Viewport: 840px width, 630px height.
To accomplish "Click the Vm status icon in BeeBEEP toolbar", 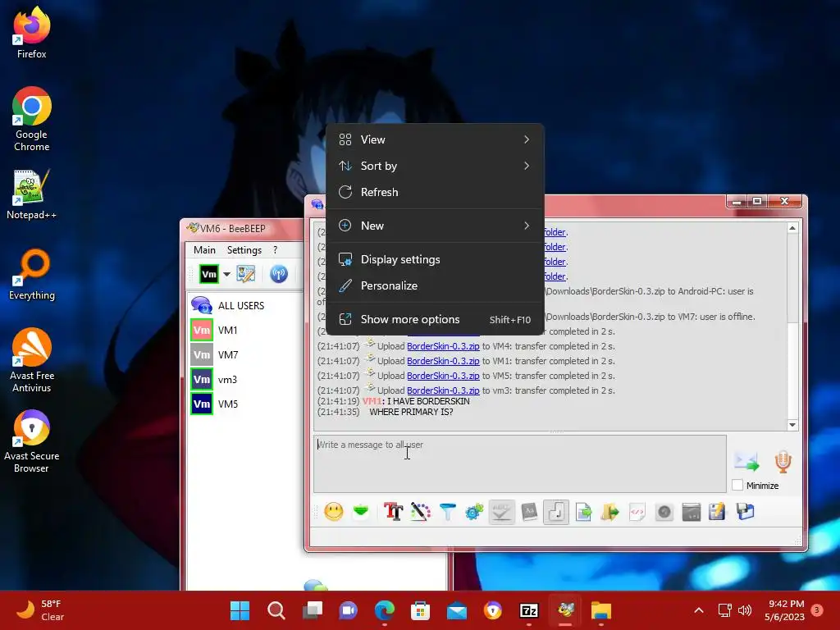I will 209,274.
